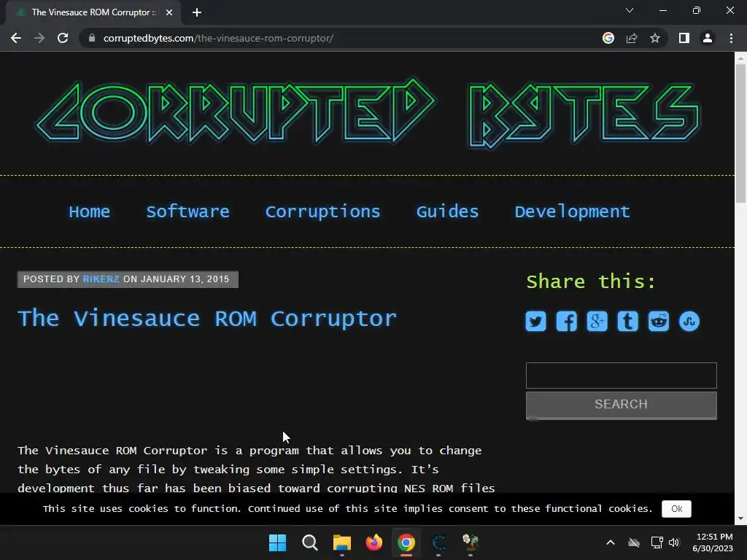This screenshot has height=560, width=747.
Task: Open network icon in system tray
Action: coord(657,542)
